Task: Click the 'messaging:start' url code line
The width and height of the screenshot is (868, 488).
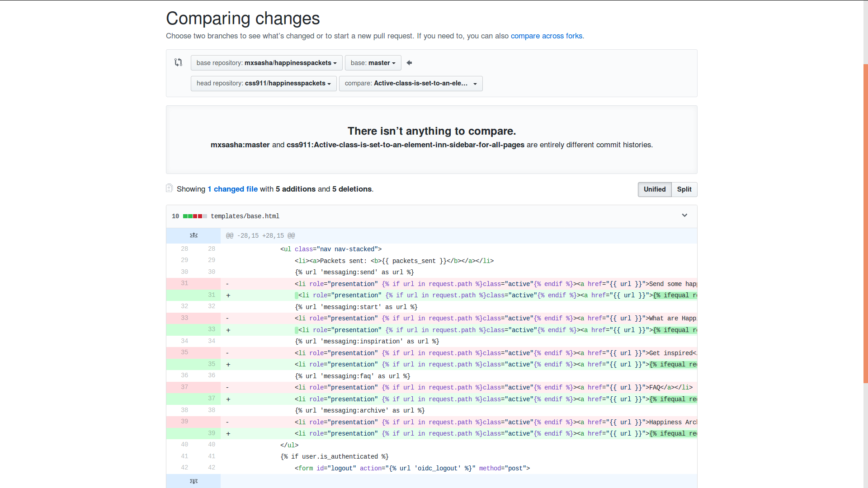Action: tap(459, 307)
